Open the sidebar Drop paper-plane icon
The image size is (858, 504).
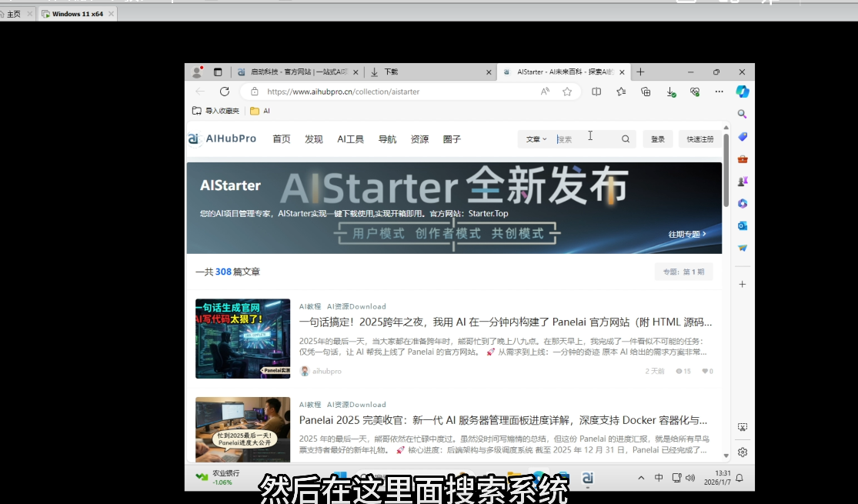(x=742, y=248)
